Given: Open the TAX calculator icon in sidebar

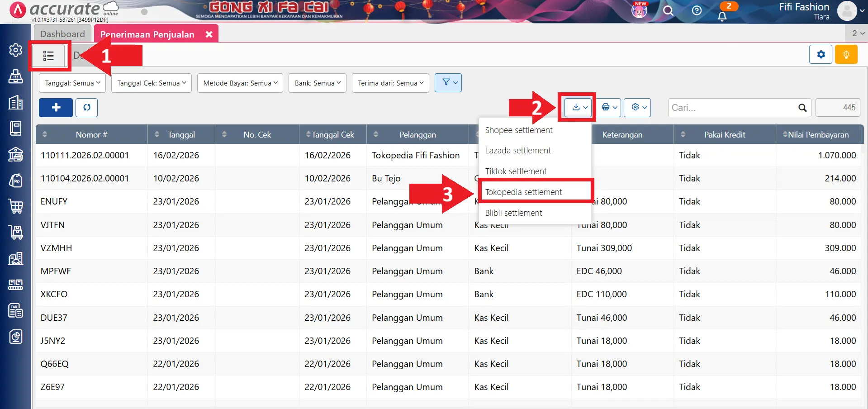Looking at the screenshot, I should 15,310.
